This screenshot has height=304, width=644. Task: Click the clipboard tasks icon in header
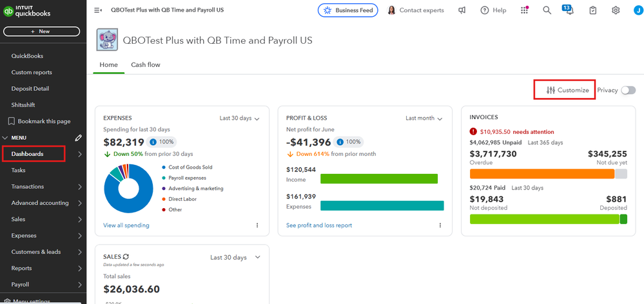coord(592,10)
